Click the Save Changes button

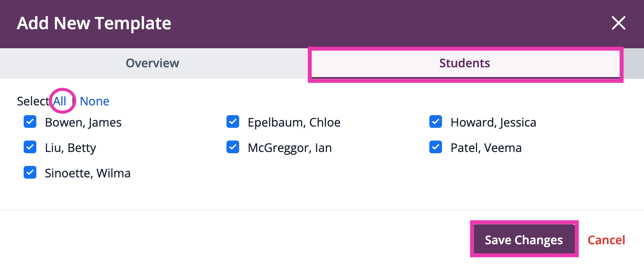tap(524, 240)
